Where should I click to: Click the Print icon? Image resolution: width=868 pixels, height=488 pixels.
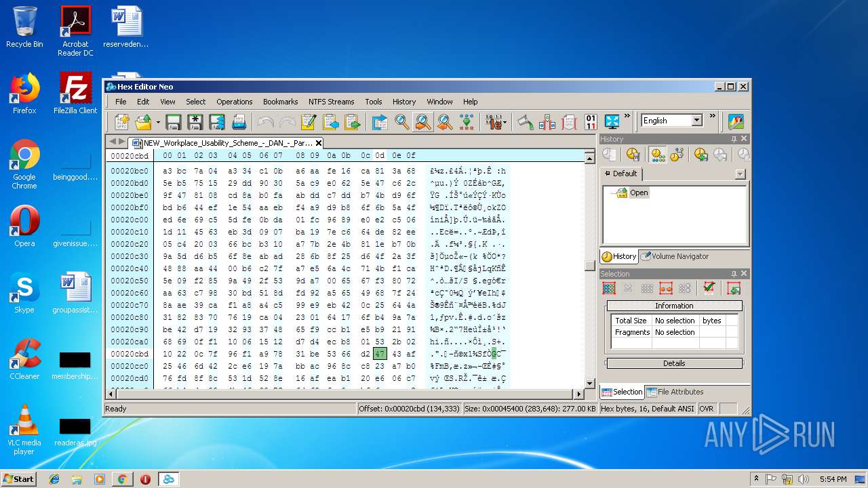click(239, 122)
